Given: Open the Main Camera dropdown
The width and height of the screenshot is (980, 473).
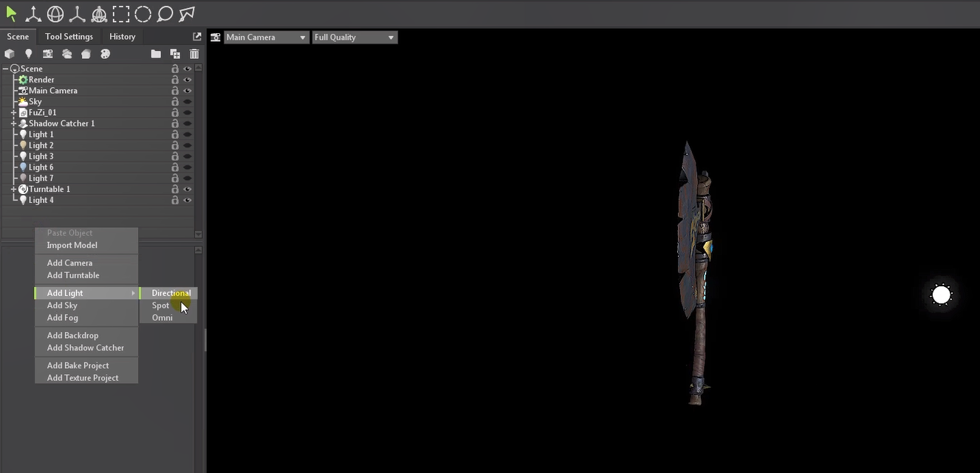Looking at the screenshot, I should (266, 36).
